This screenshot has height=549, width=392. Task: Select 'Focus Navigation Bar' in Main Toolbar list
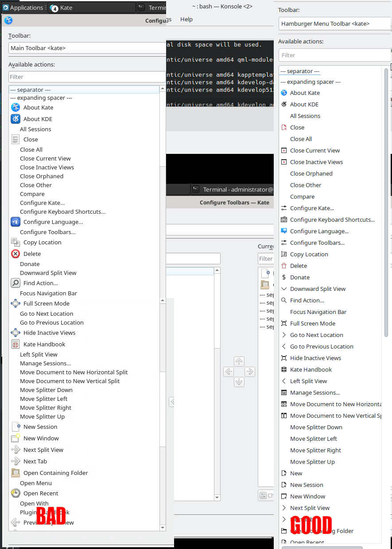[48, 293]
